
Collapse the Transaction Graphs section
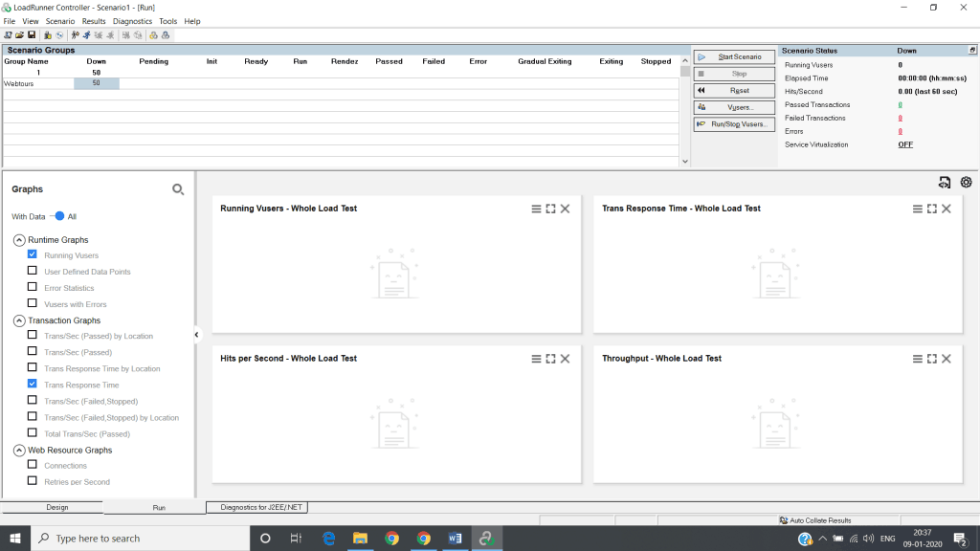(19, 320)
